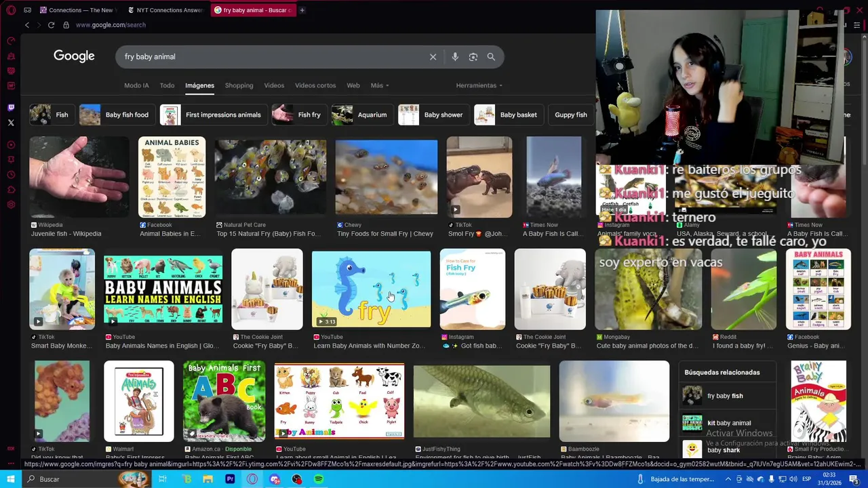Reload the page with refresh icon

(x=51, y=25)
